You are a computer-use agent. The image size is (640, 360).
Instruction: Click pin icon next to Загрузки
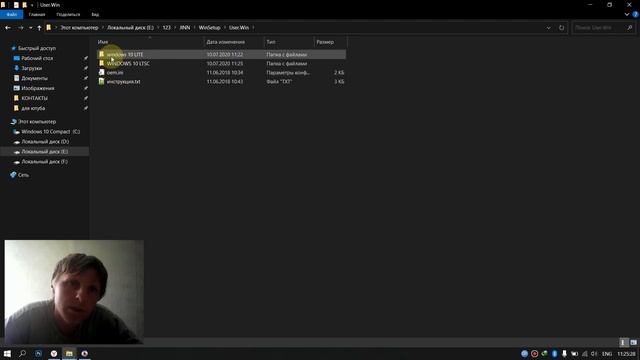coord(86,68)
